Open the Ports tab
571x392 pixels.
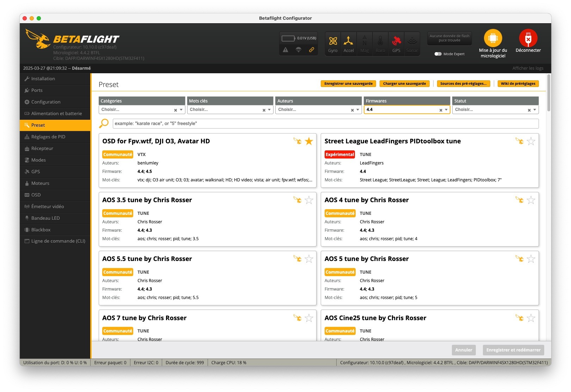[55, 90]
